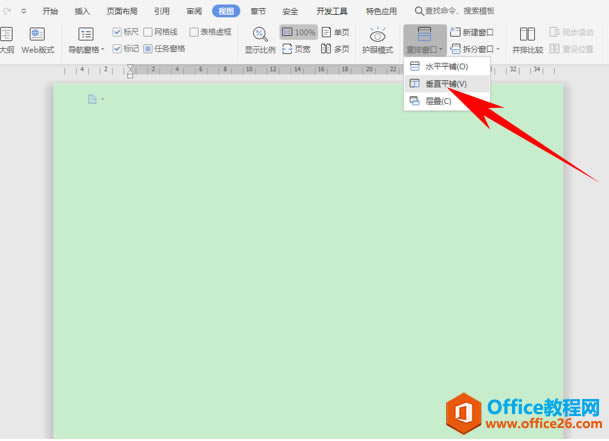This screenshot has height=441, width=609.
Task: Click the page options icon in document
Action: click(x=92, y=99)
